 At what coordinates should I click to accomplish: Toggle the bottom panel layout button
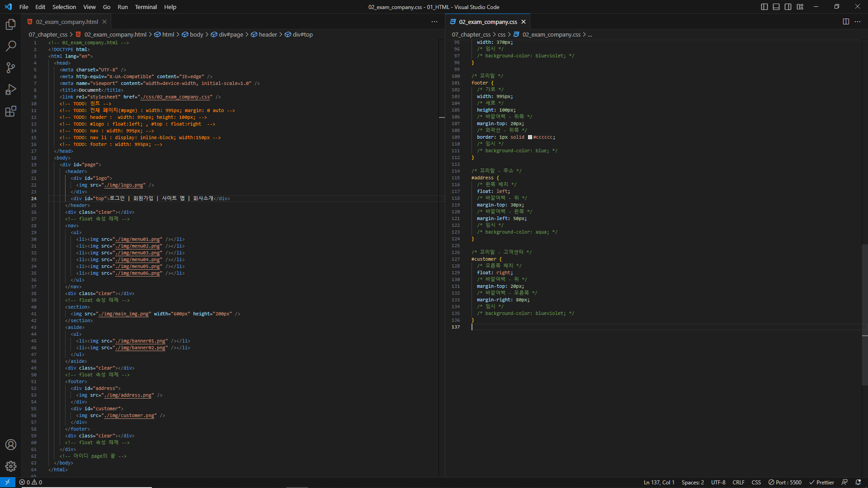[x=776, y=7]
